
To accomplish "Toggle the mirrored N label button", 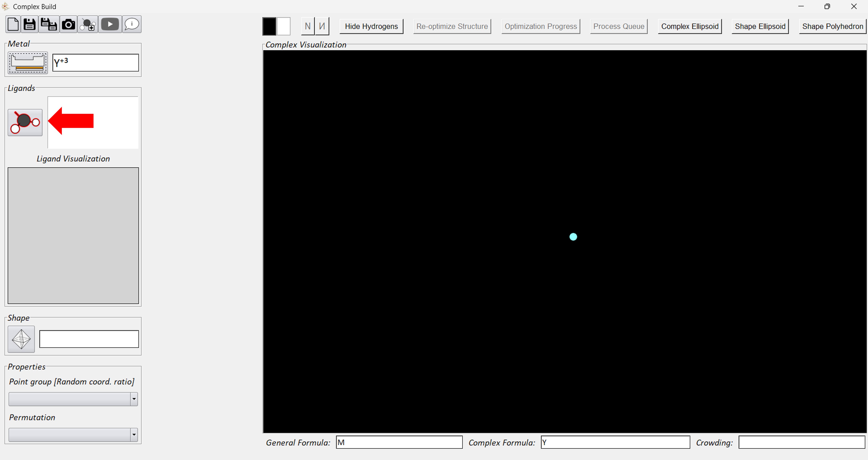I will (x=322, y=26).
